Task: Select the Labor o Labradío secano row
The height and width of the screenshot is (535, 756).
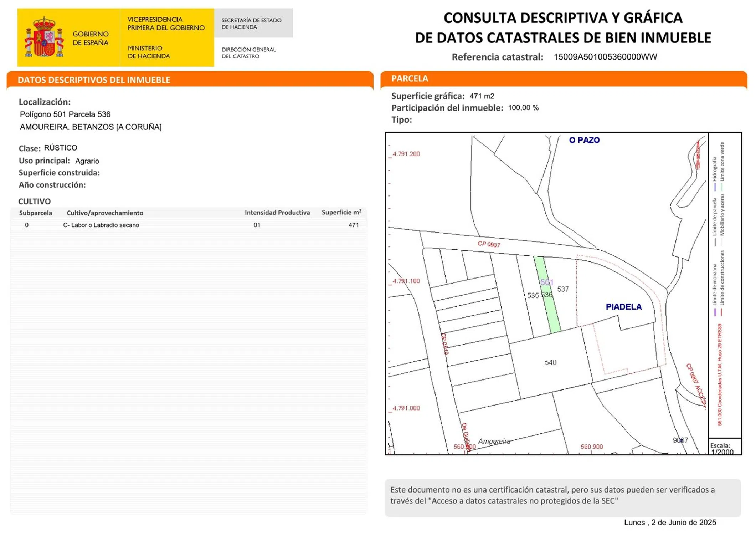Action: [101, 225]
